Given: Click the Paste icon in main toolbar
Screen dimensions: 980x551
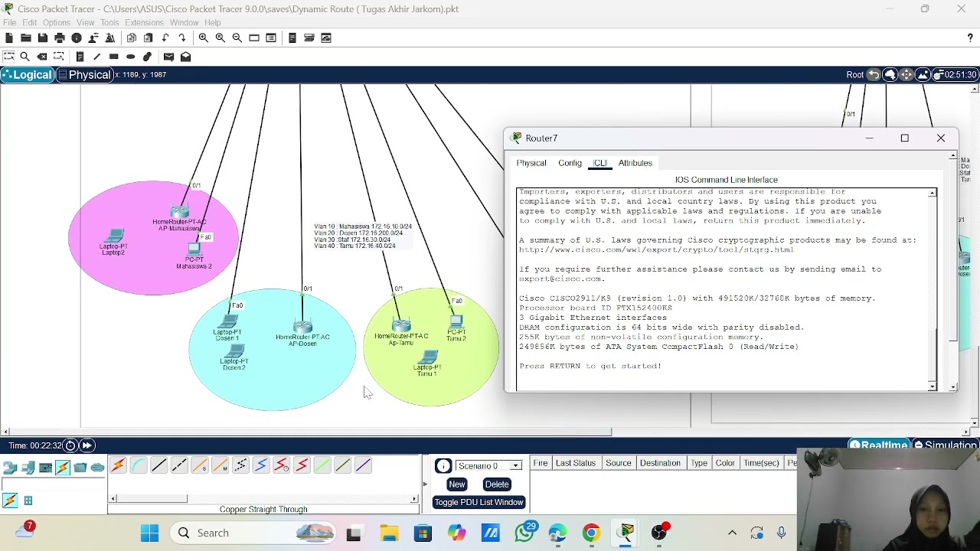Looking at the screenshot, I should pos(149,37).
